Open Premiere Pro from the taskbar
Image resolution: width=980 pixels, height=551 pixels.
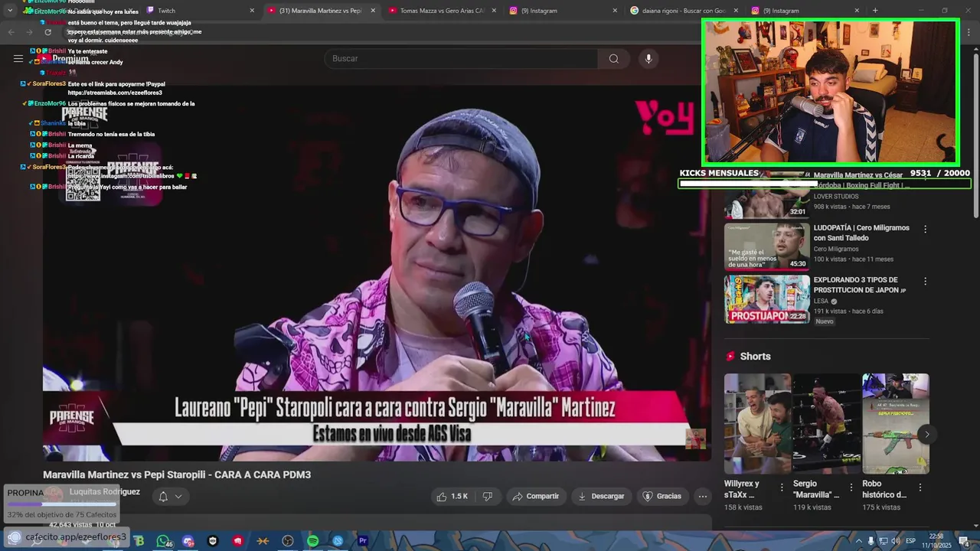click(363, 541)
